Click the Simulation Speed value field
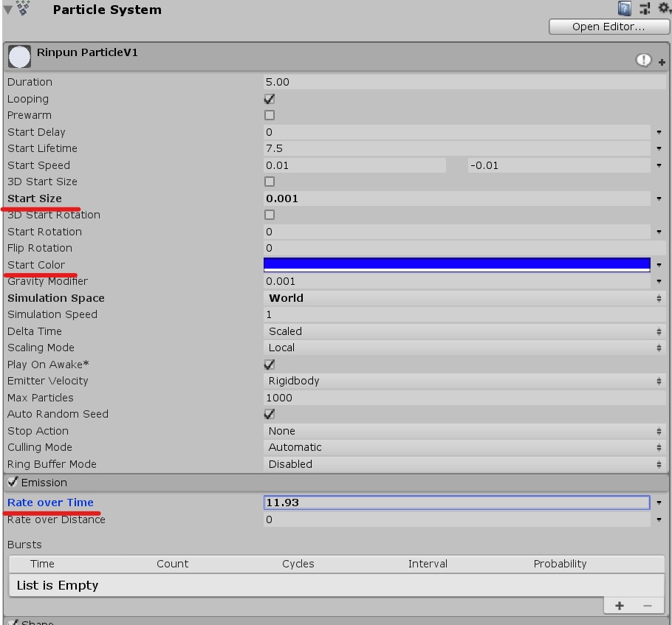The image size is (672, 625). [x=465, y=314]
